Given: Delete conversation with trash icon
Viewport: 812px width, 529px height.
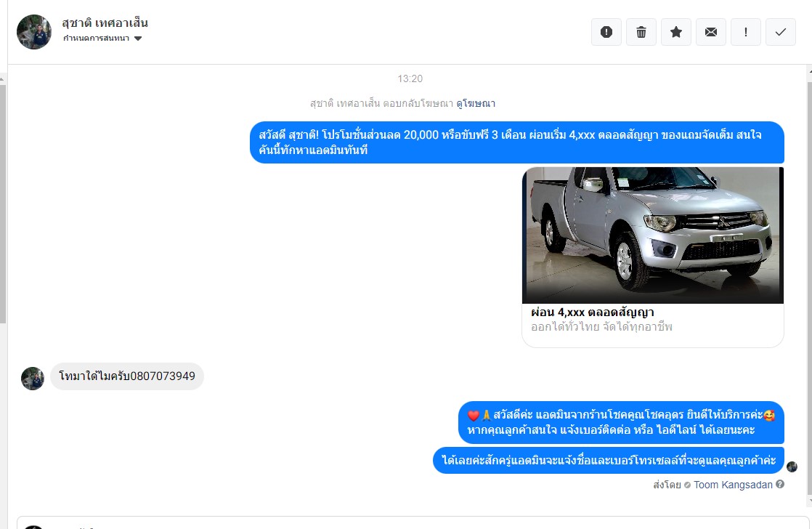Looking at the screenshot, I should click(x=641, y=32).
